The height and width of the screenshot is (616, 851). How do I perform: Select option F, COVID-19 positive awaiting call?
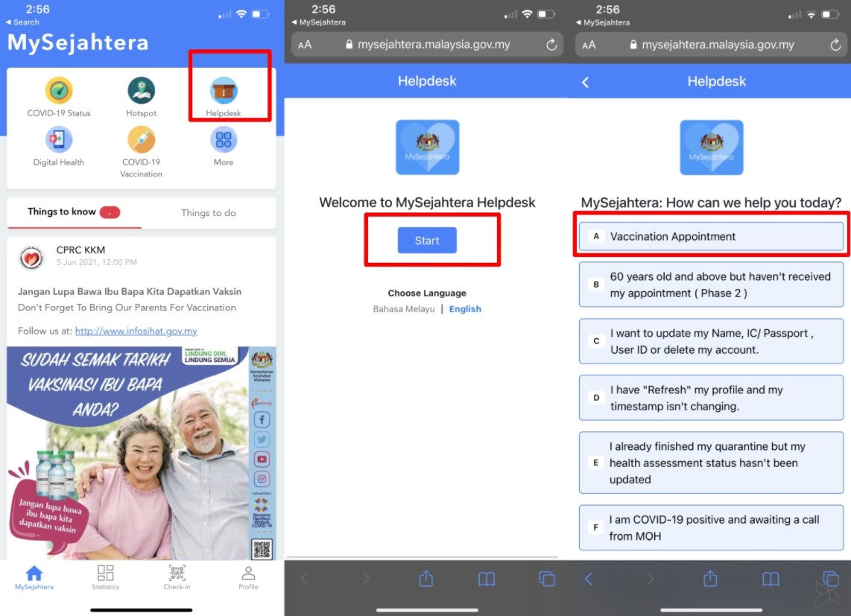point(711,527)
